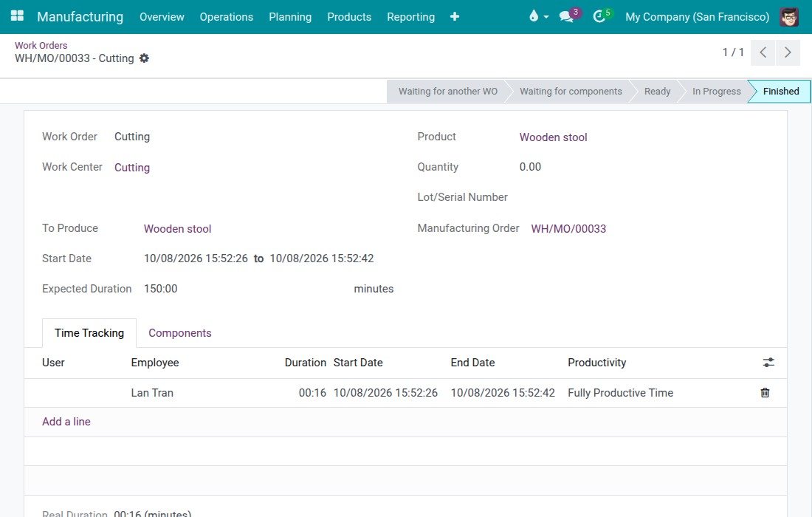Screen dimensions: 812x517
Task: Open the apps grid home menu
Action: [17, 16]
